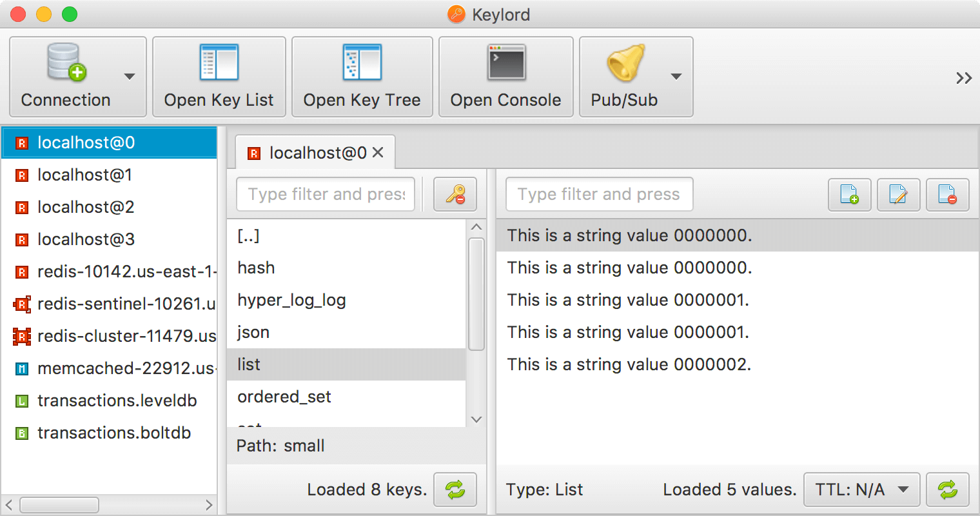Click key list scrollbar down arrow
The width and height of the screenshot is (980, 516).
pyautogui.click(x=476, y=419)
